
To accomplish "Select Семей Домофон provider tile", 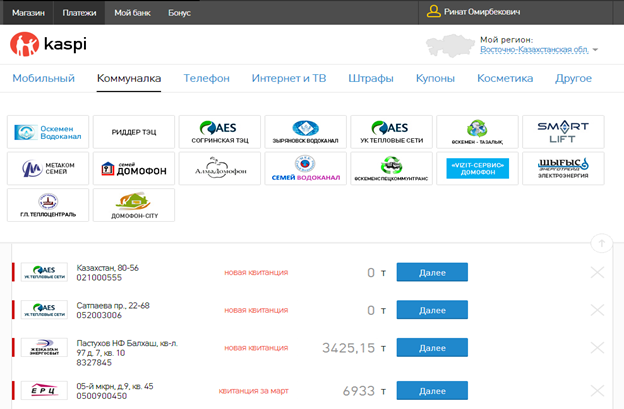I will click(x=134, y=169).
